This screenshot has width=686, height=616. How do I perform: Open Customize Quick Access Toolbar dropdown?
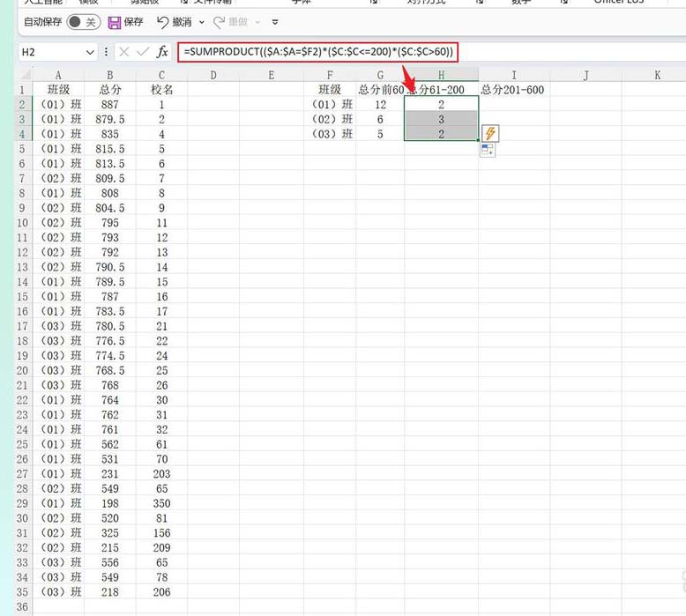275,22
